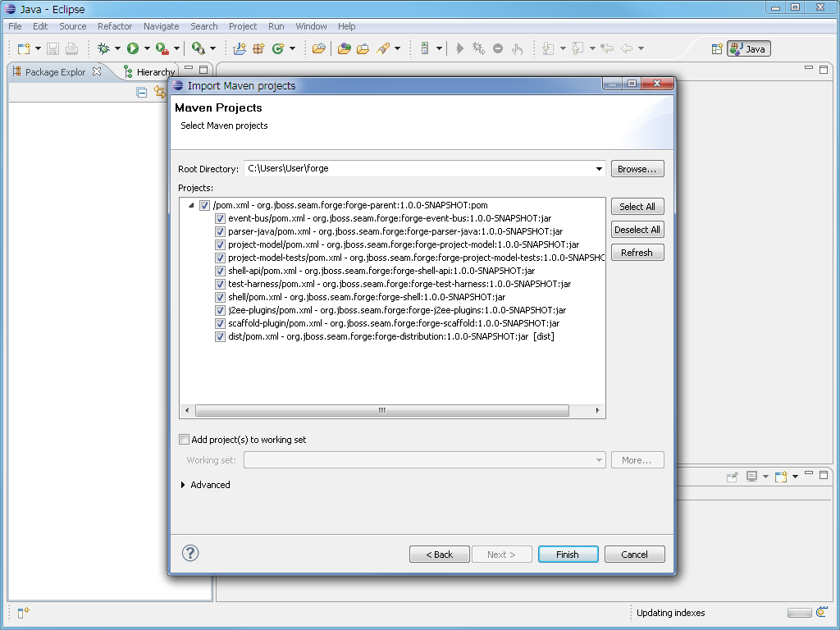Uncheck the shell-api/pom.xml checkbox
Screen dimensions: 840x630
coord(220,271)
